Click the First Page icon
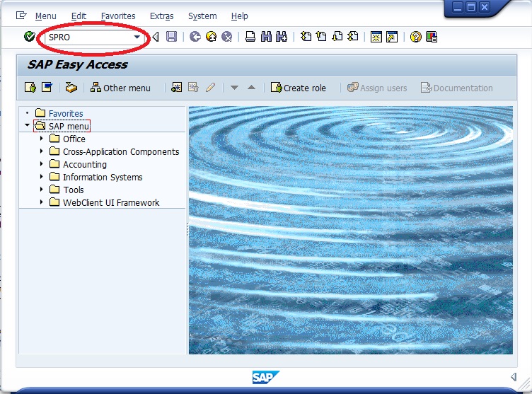Viewport: 532px width, 394px height. click(x=306, y=36)
